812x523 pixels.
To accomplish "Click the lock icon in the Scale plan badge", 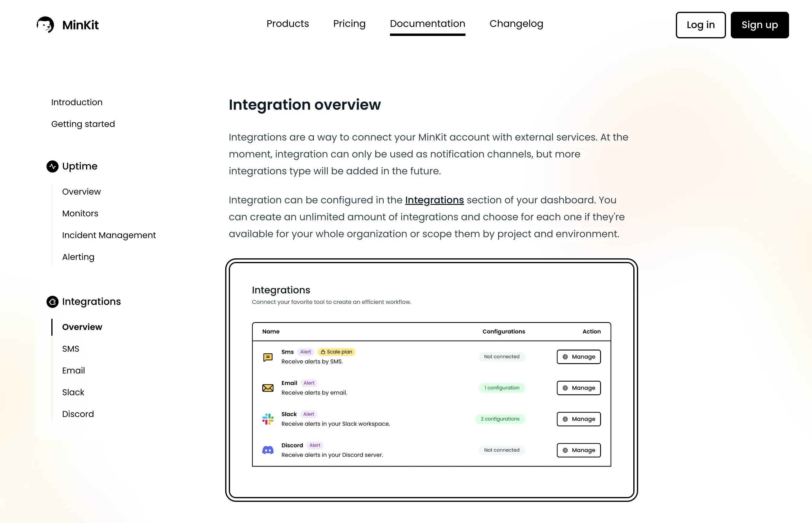I will pyautogui.click(x=323, y=352).
